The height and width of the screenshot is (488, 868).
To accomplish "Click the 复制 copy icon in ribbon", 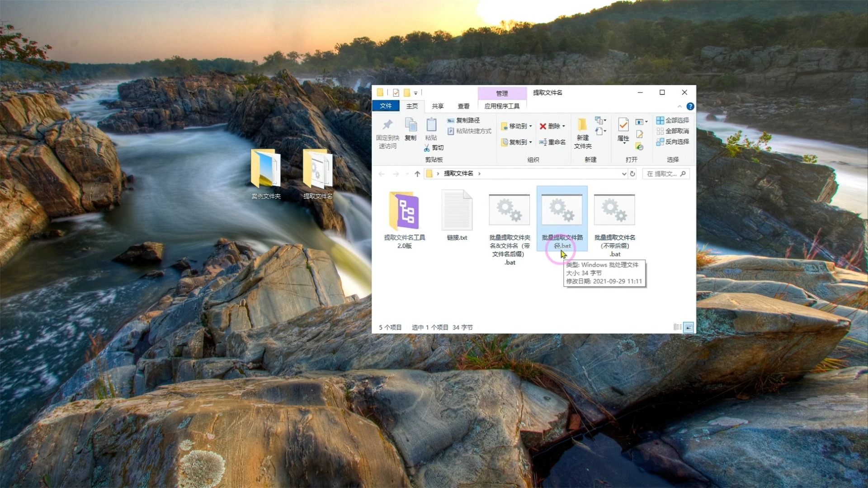I will pyautogui.click(x=410, y=125).
